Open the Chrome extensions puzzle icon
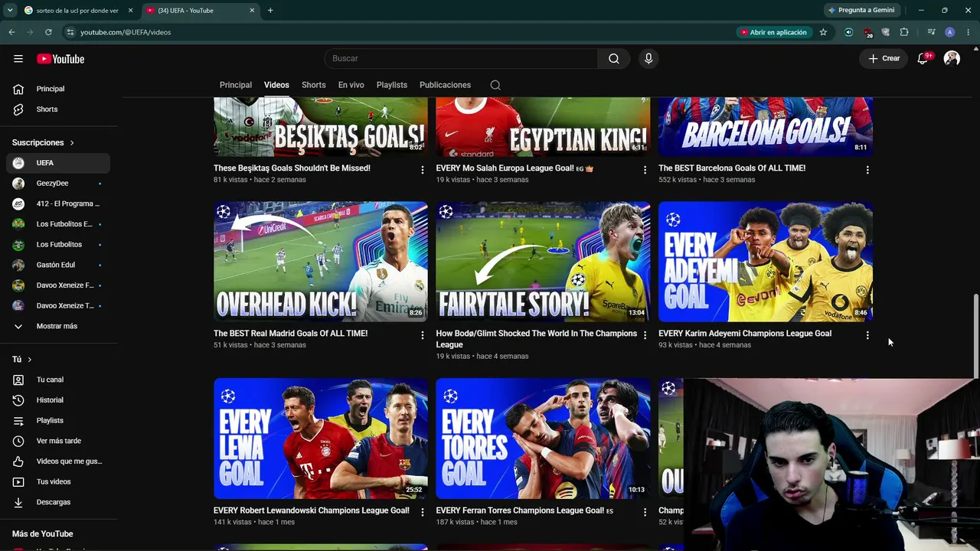Viewport: 980px width, 551px height. [904, 32]
